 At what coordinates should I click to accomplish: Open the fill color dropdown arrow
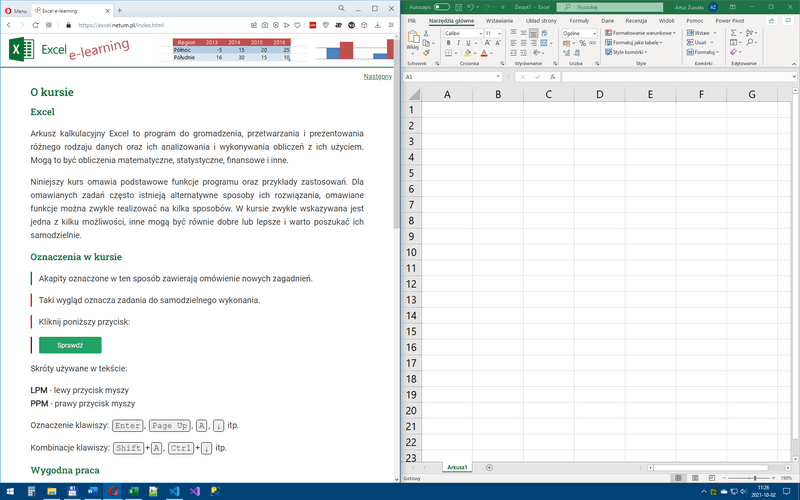point(475,53)
